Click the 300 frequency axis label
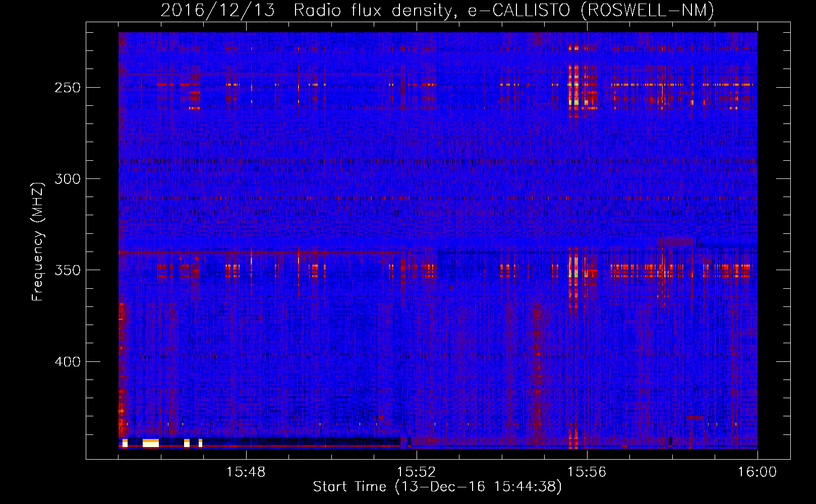This screenshot has height=504, width=816. [x=67, y=179]
